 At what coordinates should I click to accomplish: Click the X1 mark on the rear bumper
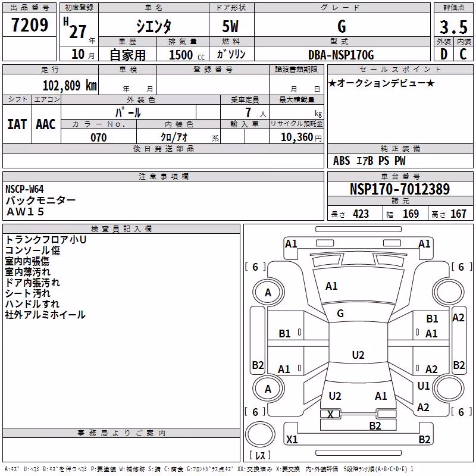tap(292, 439)
